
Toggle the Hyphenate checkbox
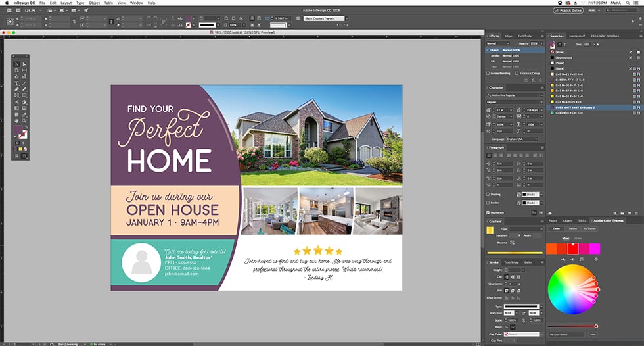(488, 212)
